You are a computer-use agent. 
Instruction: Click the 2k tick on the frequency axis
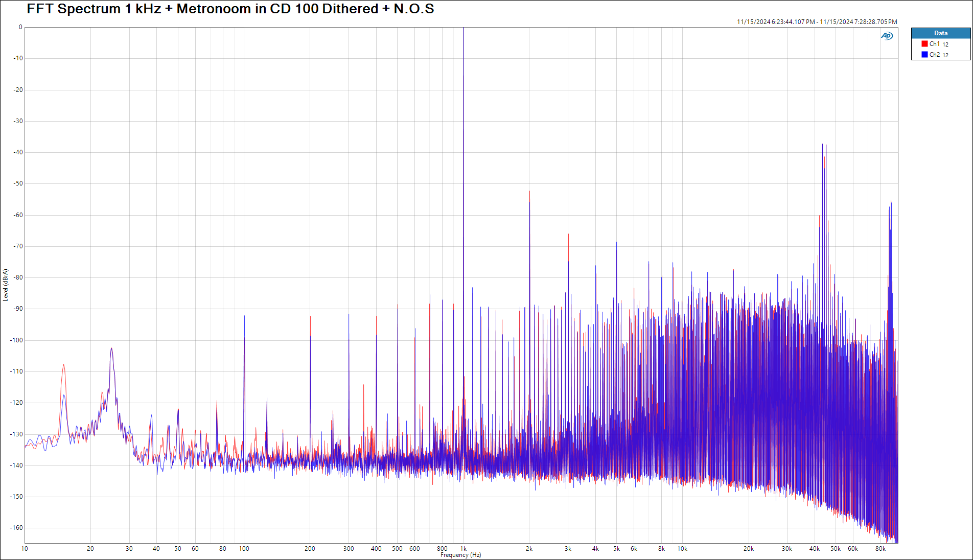click(529, 549)
